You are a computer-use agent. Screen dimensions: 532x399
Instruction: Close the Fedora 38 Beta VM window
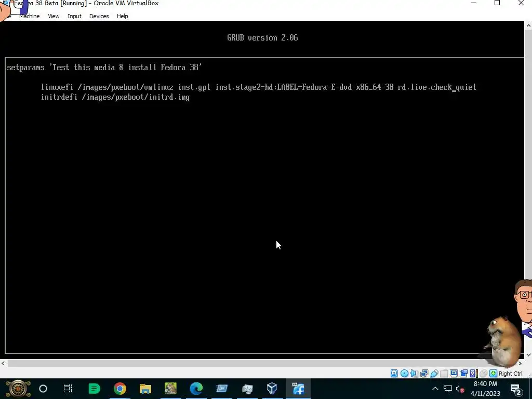tap(521, 3)
